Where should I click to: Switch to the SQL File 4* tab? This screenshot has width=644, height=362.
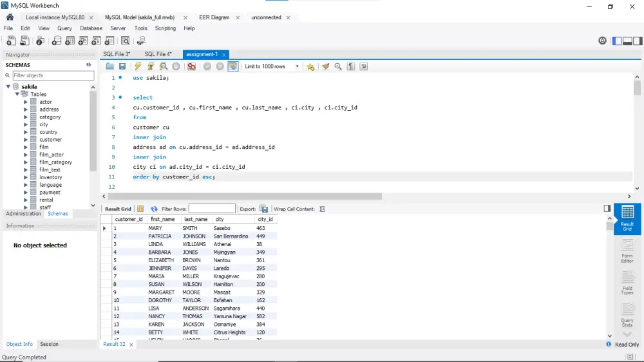tap(158, 54)
